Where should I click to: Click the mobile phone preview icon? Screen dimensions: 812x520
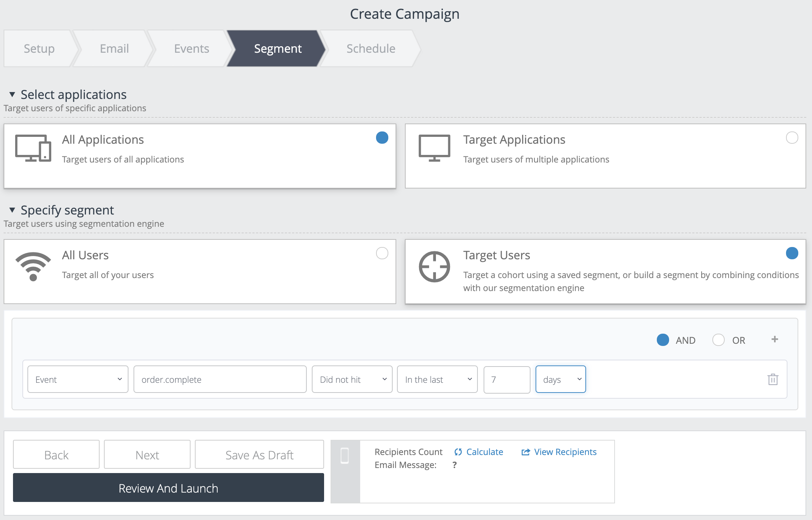point(345,456)
